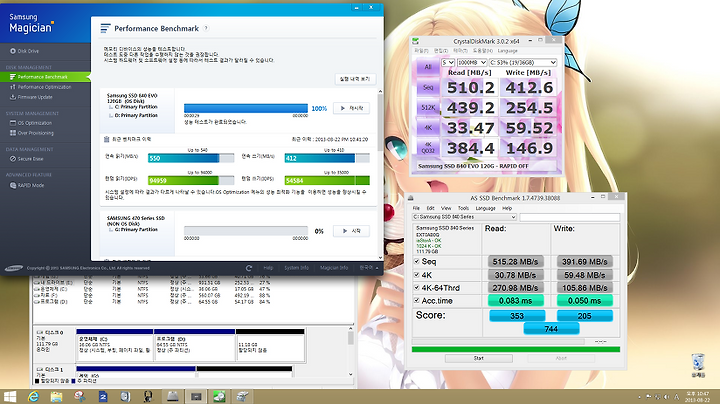Image resolution: width=720 pixels, height=404 pixels.
Task: Open Over Provisioning in Magician sidebar
Action: (x=32, y=133)
